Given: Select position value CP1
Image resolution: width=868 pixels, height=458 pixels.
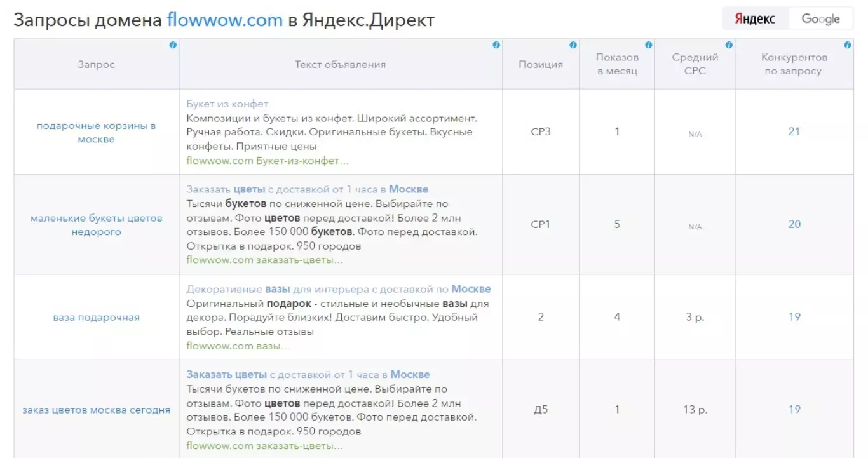Looking at the screenshot, I should [x=541, y=224].
